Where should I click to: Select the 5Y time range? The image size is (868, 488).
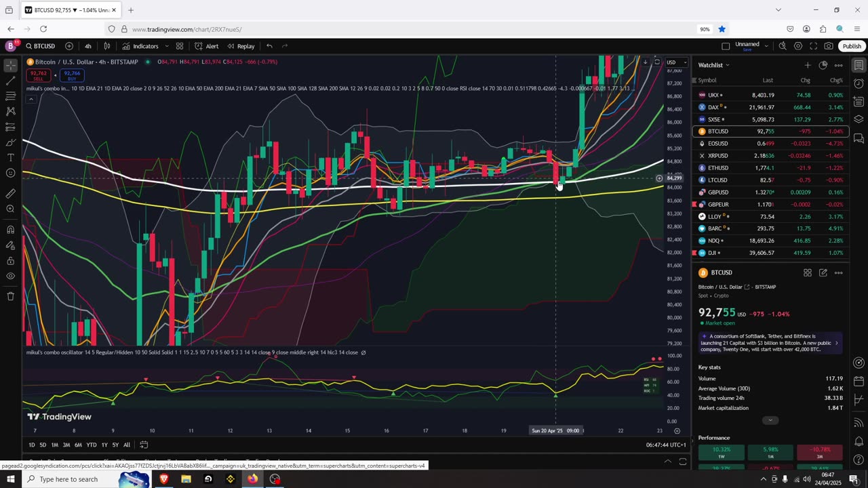115,445
